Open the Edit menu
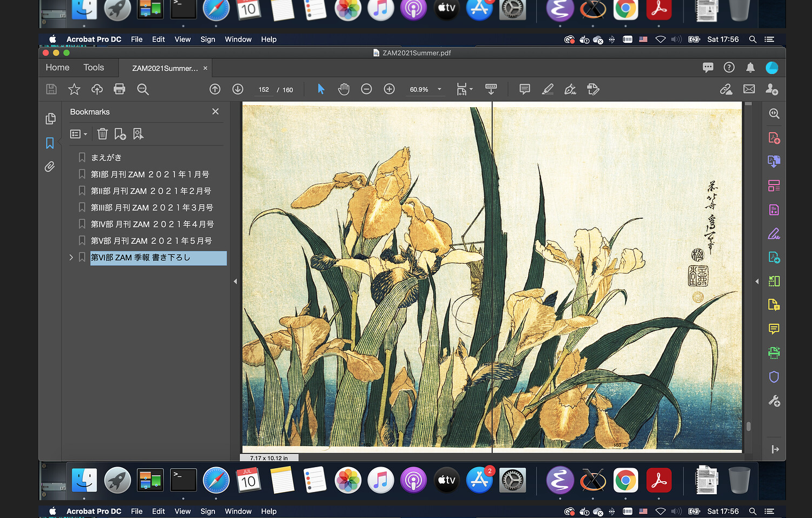 (158, 40)
